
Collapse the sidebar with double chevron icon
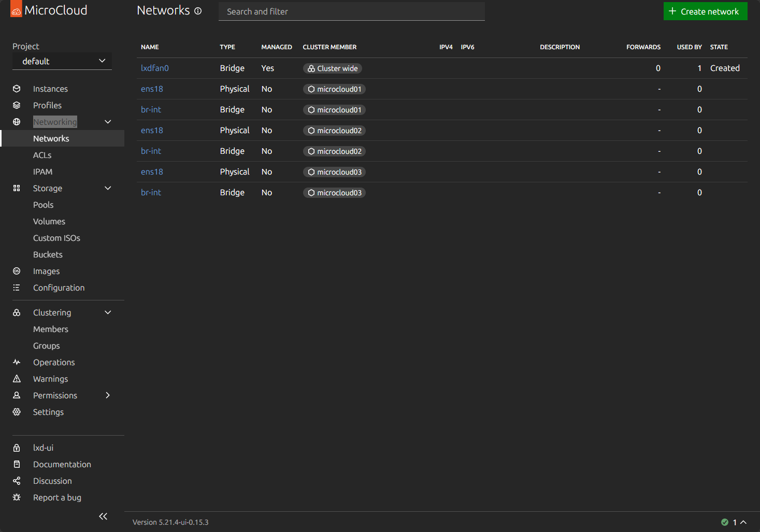pos(103,516)
